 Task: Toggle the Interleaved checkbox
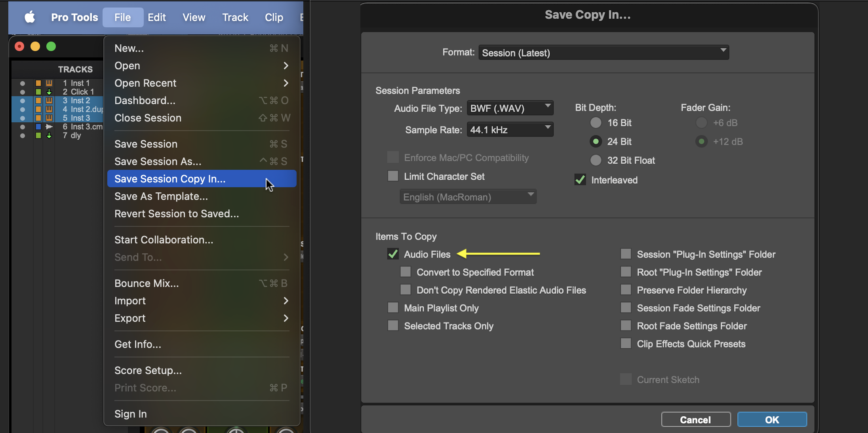(580, 180)
